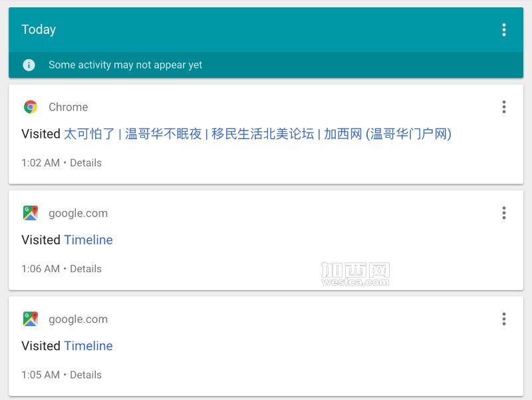View Details for the 1:05 AM activity
Screen dimensions: 532x400
(x=86, y=375)
